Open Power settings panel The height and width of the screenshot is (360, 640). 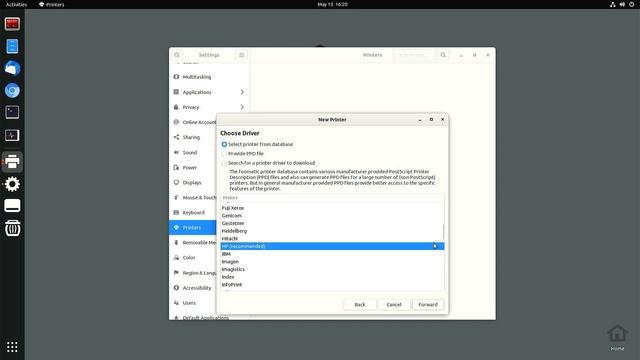pyautogui.click(x=193, y=167)
